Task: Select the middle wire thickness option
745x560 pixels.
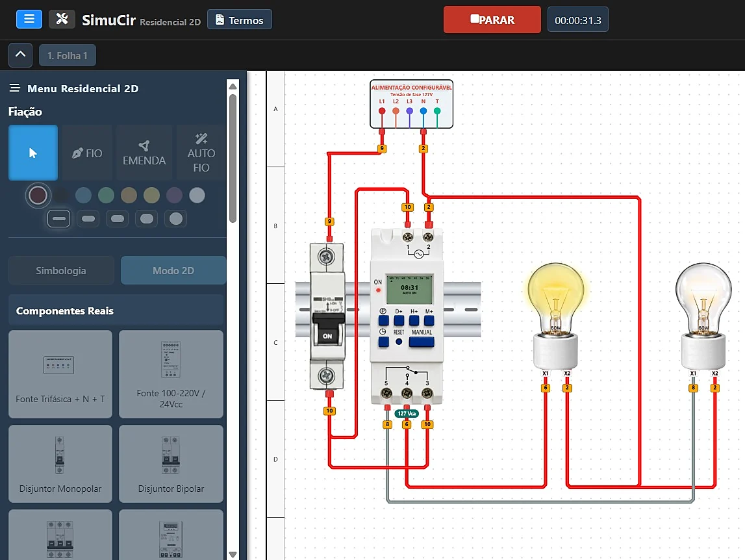Action: click(x=118, y=219)
